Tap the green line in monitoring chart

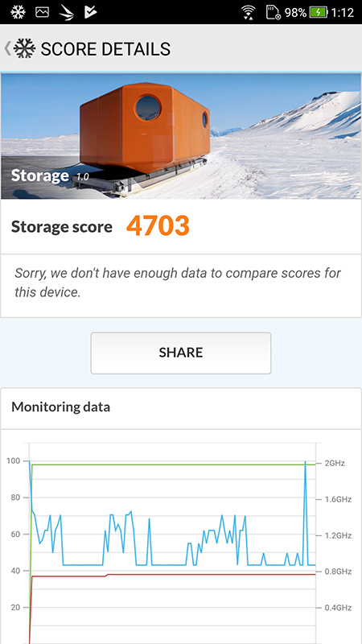[x=172, y=464]
